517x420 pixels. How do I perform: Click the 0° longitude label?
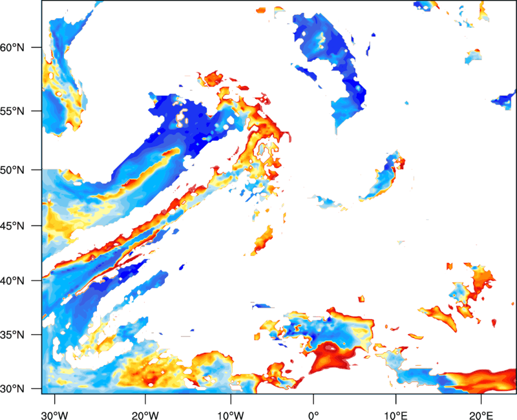pos(313,415)
